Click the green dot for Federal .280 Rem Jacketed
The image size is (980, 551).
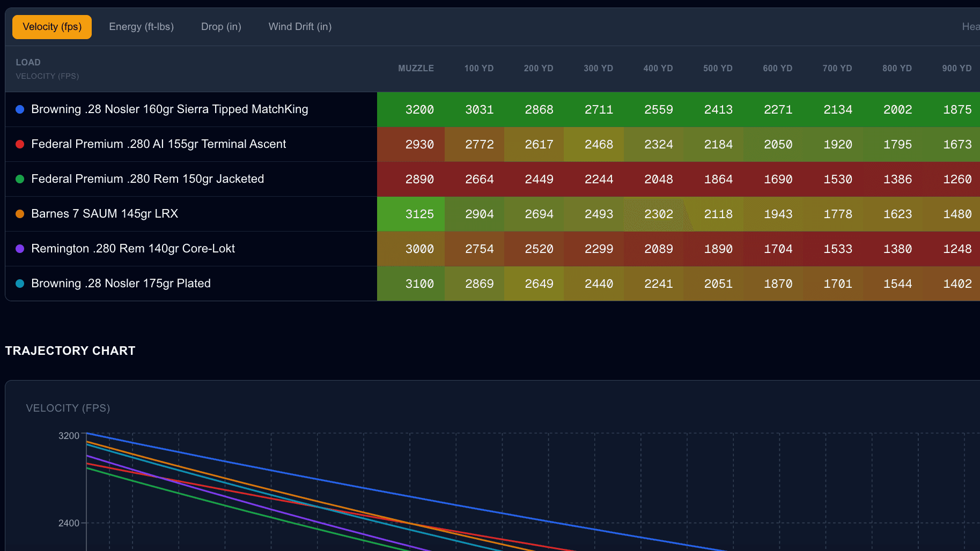[x=20, y=179]
